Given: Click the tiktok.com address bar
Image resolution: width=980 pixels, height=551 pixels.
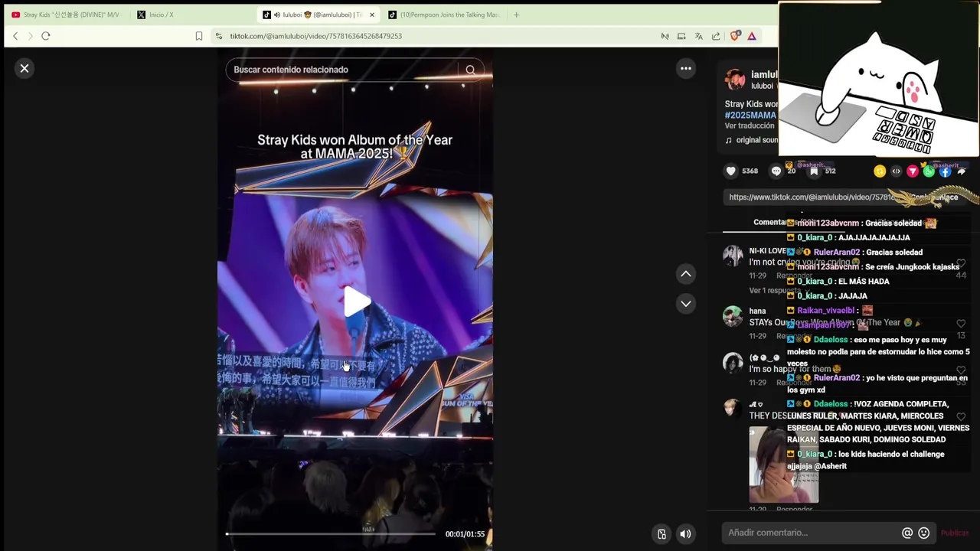Looking at the screenshot, I should tap(315, 36).
